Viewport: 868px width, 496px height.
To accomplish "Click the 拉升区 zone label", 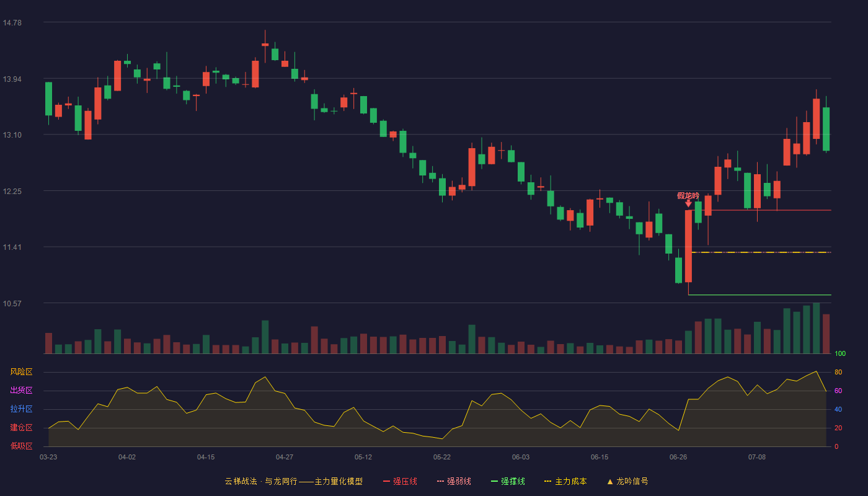I will (x=21, y=409).
